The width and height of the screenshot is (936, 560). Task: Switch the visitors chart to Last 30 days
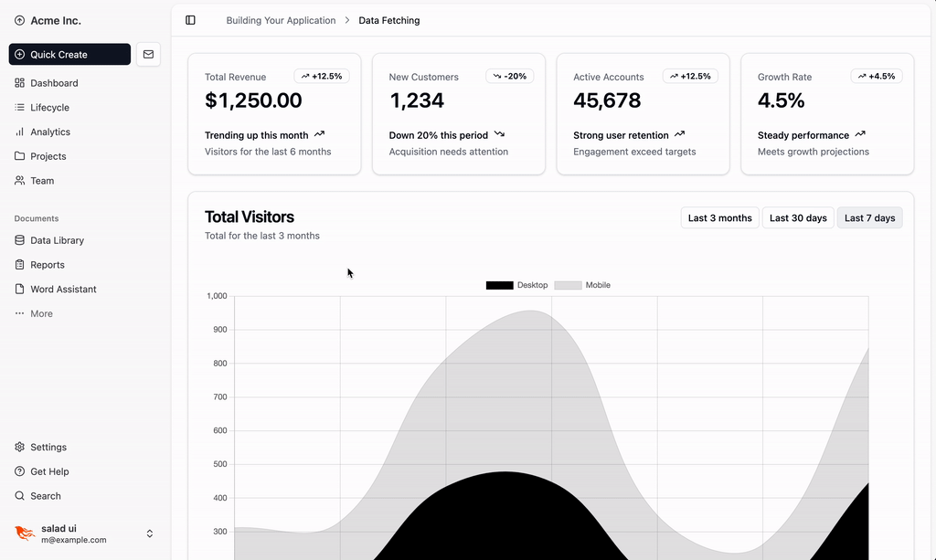point(797,217)
